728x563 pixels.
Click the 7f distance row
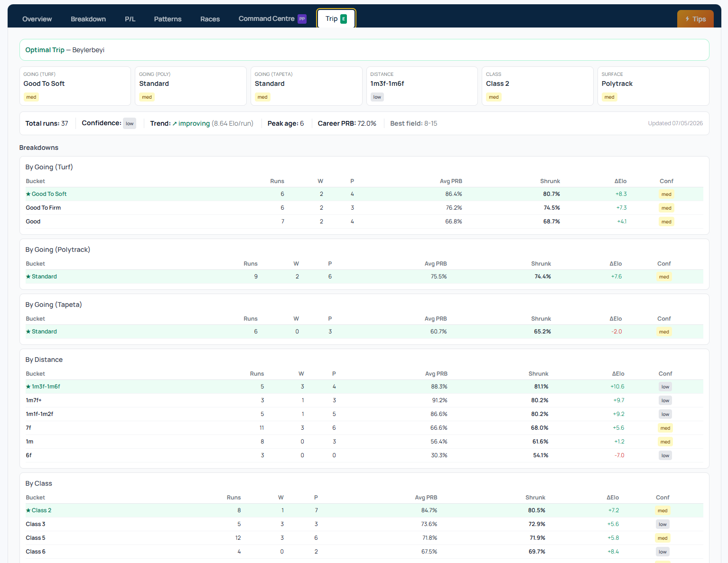pyautogui.click(x=364, y=428)
